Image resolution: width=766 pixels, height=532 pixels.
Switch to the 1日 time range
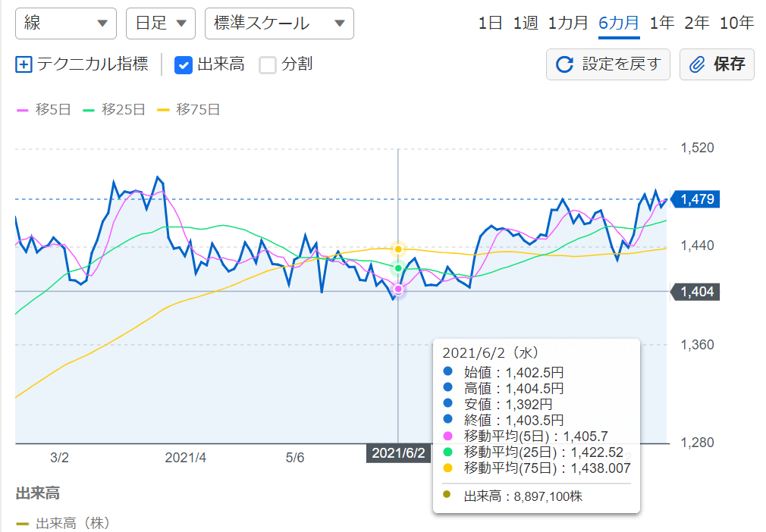point(490,23)
